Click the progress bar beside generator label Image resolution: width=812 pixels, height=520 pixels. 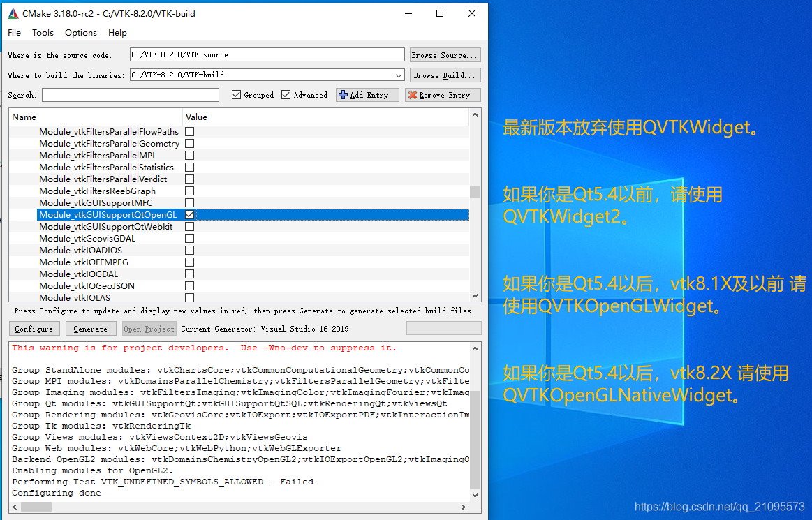coord(444,328)
